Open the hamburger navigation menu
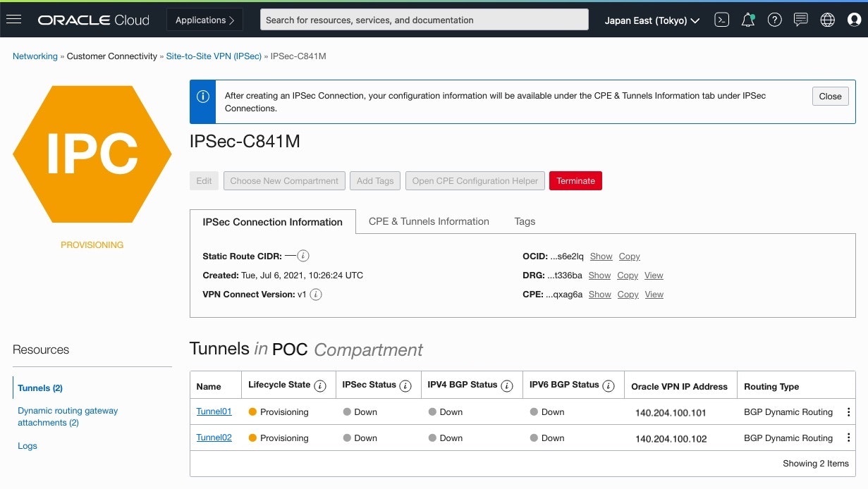The height and width of the screenshot is (489, 868). 13,20
